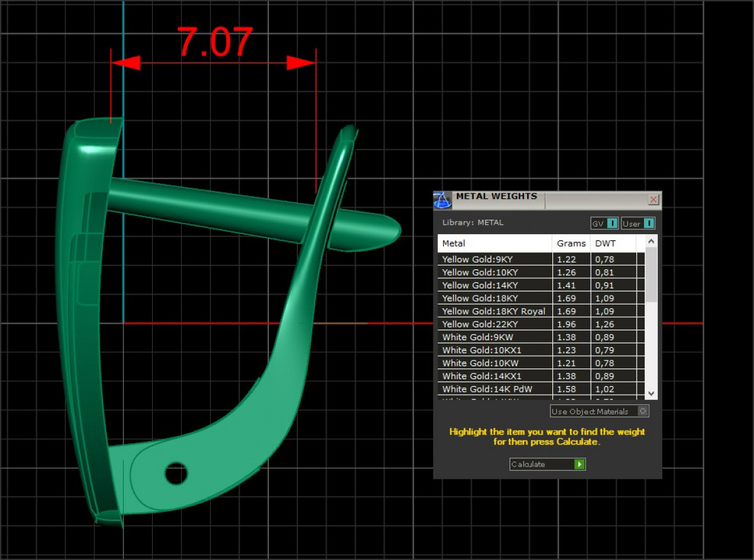The width and height of the screenshot is (754, 560).
Task: Select the White Gold:14K PdW row
Action: (494, 389)
